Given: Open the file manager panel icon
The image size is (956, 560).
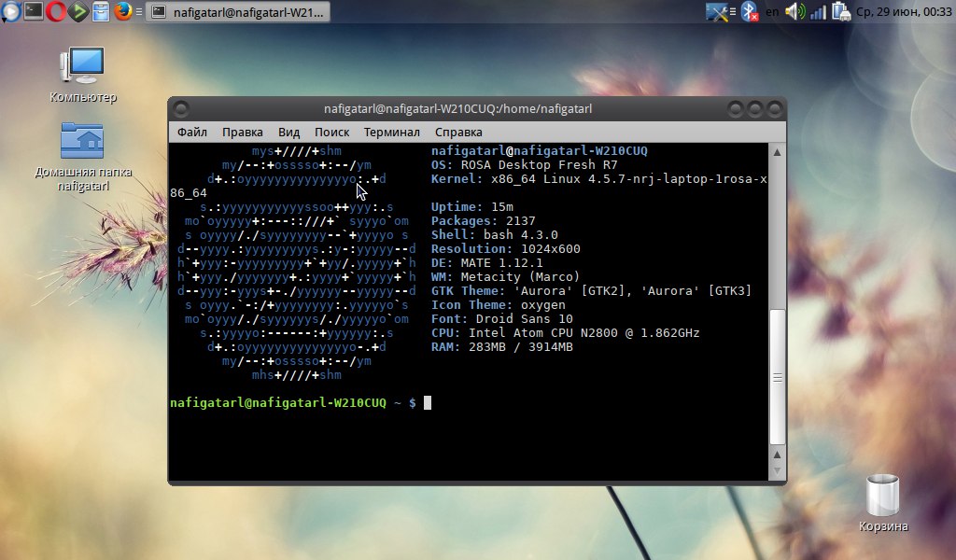Looking at the screenshot, I should (x=101, y=11).
